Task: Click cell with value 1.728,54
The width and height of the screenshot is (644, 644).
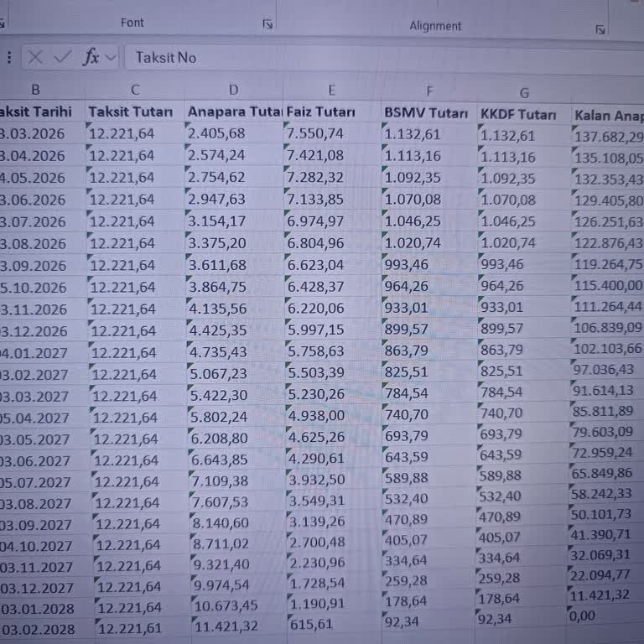Action: (x=335, y=584)
